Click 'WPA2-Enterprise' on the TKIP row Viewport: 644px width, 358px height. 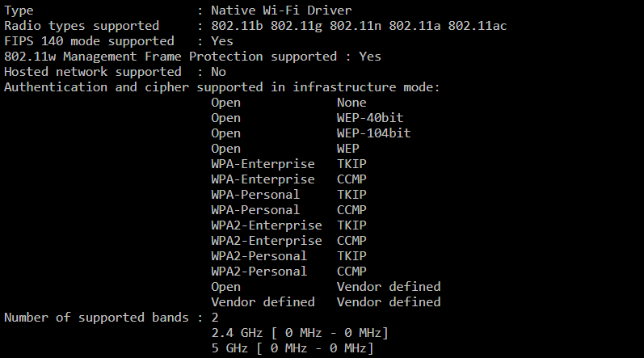[266, 225]
